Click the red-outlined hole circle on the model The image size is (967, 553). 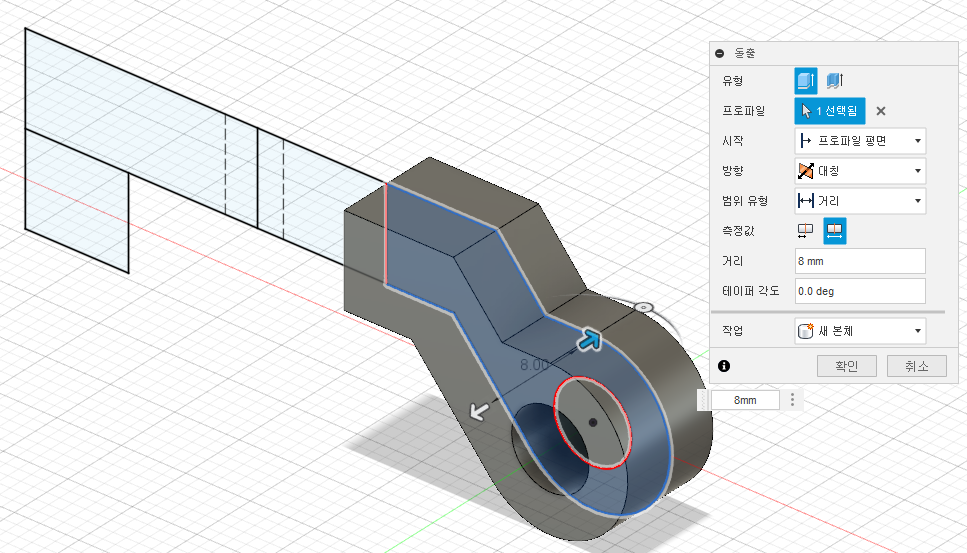click(593, 422)
